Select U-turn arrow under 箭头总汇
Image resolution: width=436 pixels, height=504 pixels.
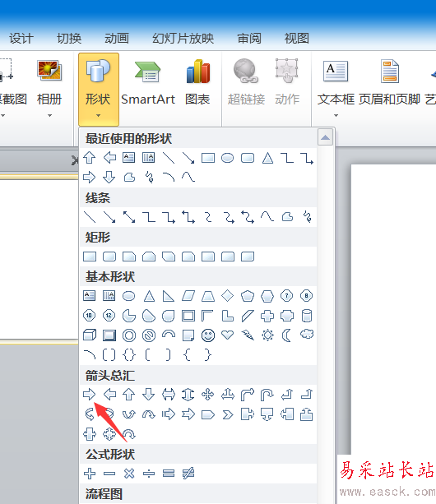coord(267,394)
